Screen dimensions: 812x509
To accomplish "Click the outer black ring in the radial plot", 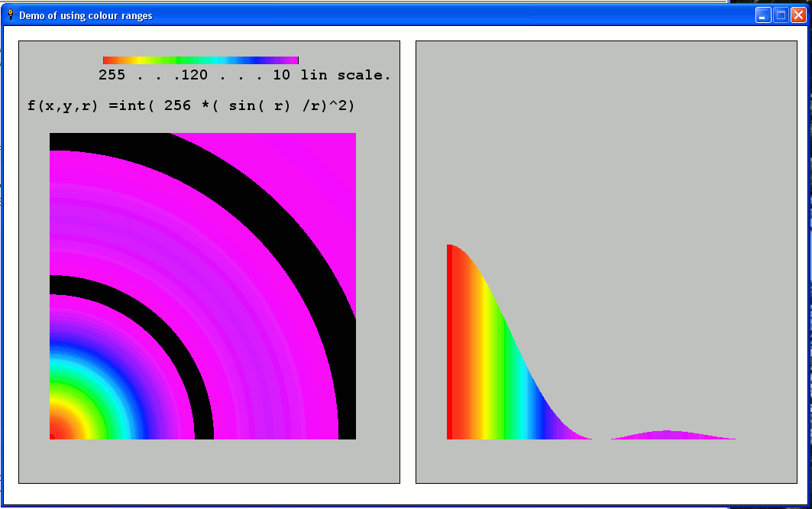I will [x=306, y=252].
